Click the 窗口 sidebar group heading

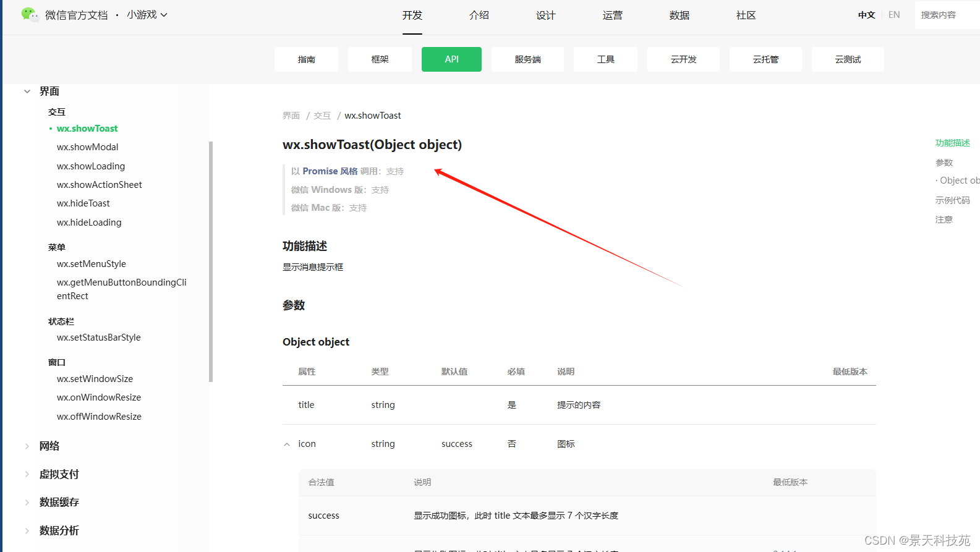tap(57, 362)
